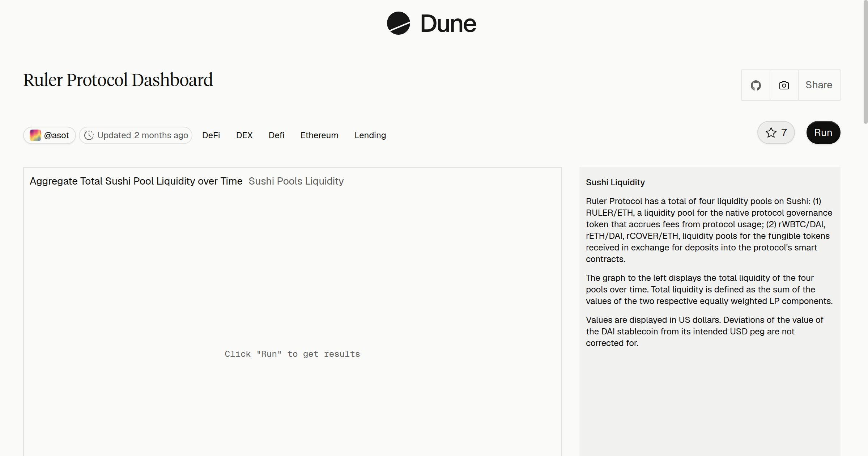Star the dashboard with 7 stars
The image size is (868, 456).
click(776, 132)
